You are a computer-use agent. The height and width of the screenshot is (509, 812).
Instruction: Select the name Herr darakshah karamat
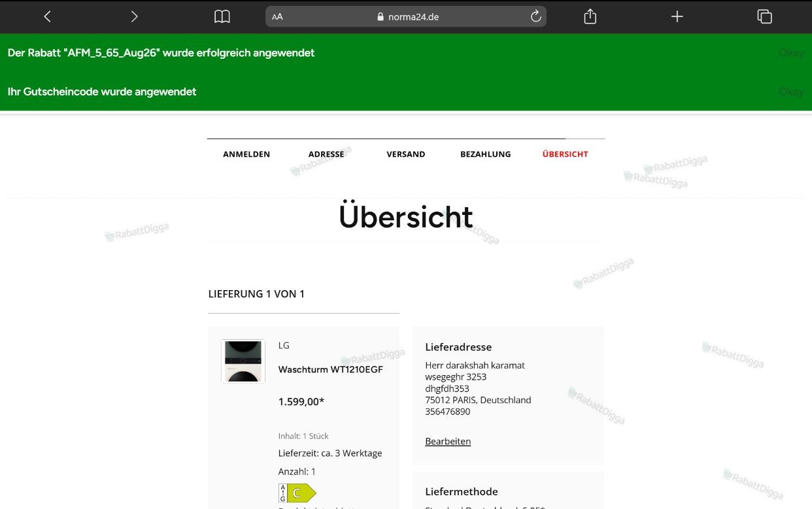(475, 365)
